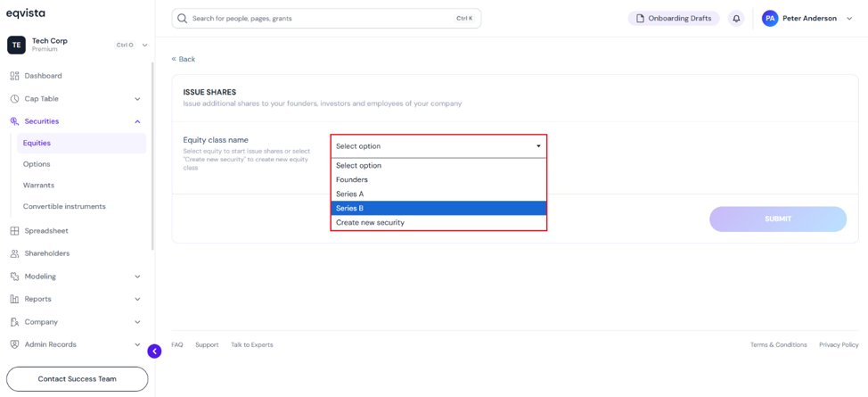Click the Peter Anderson name
The height and width of the screenshot is (397, 868).
pos(809,19)
